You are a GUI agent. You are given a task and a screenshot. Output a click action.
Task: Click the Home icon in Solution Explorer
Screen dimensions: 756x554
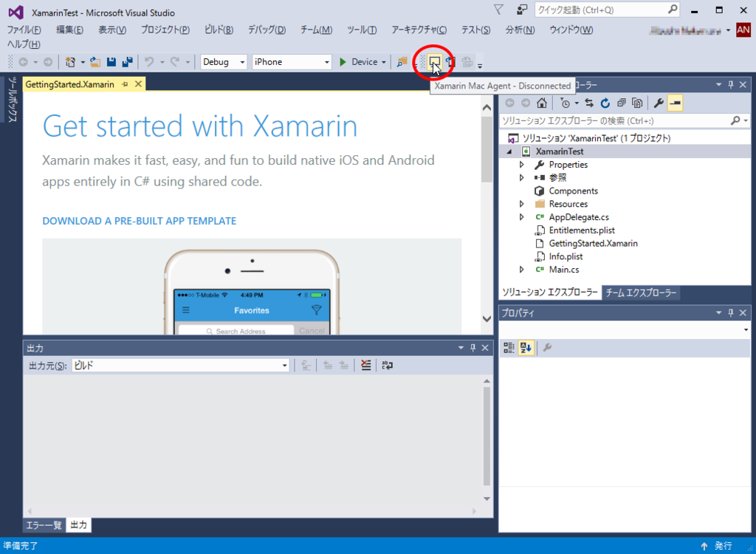(x=542, y=103)
